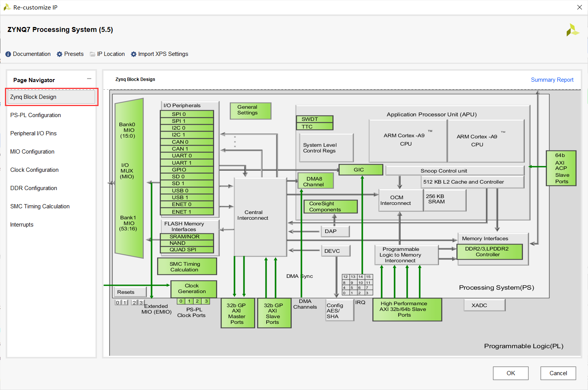
Task: Select the UART 0 peripheral block
Action: 186,155
